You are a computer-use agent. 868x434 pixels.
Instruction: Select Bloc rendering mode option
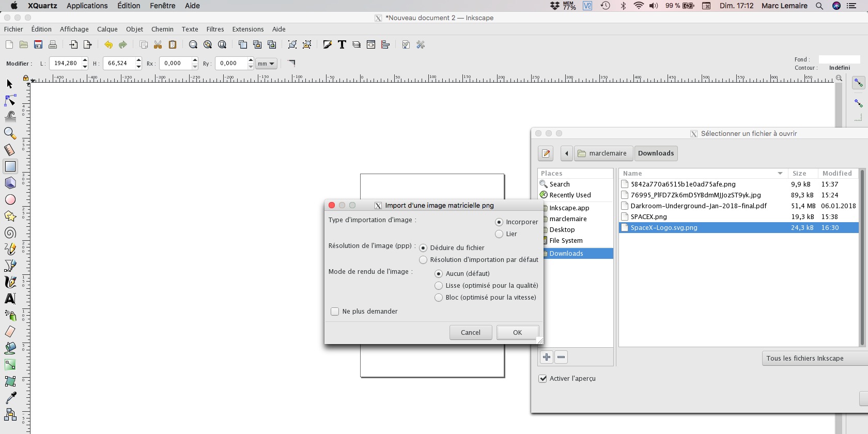pos(439,298)
